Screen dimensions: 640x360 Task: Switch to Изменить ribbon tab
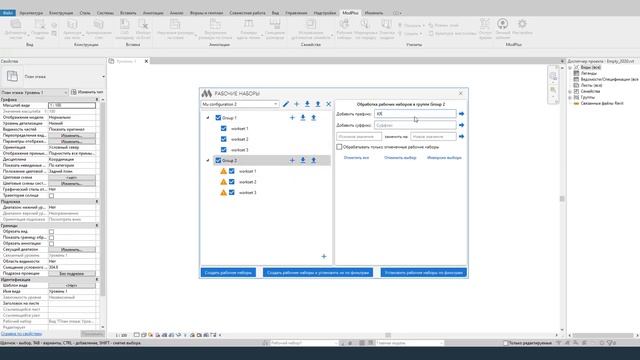374,13
